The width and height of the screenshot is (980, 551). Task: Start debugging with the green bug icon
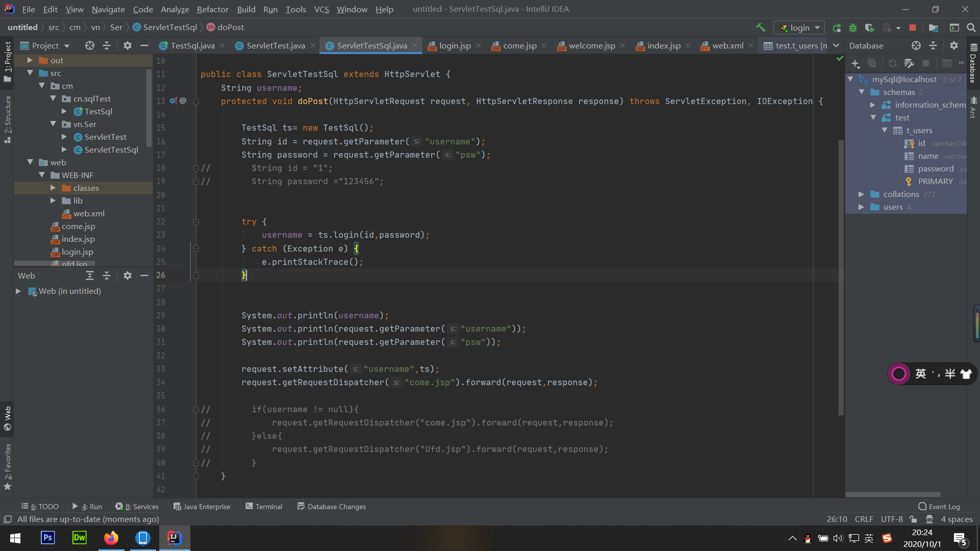click(x=853, y=28)
